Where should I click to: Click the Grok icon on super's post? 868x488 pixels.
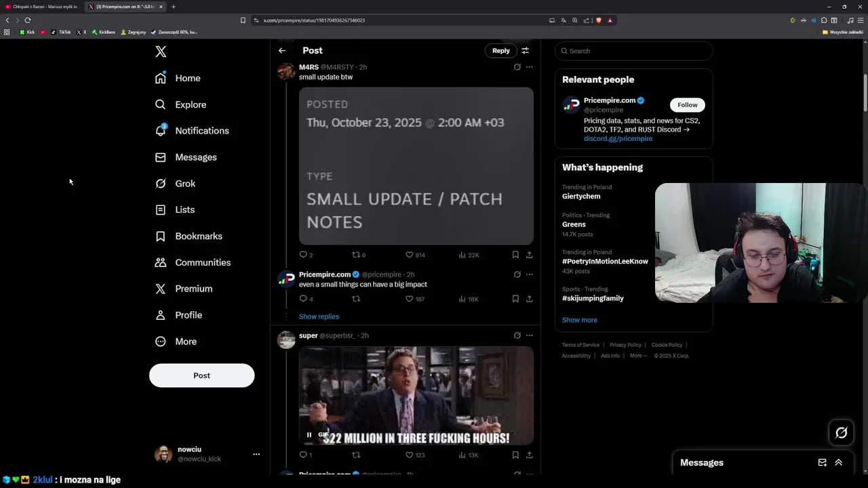(517, 335)
